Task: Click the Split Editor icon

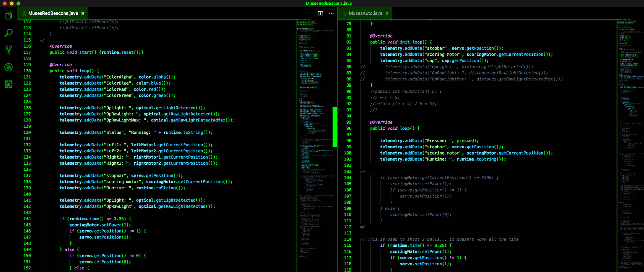Action: pyautogui.click(x=320, y=13)
